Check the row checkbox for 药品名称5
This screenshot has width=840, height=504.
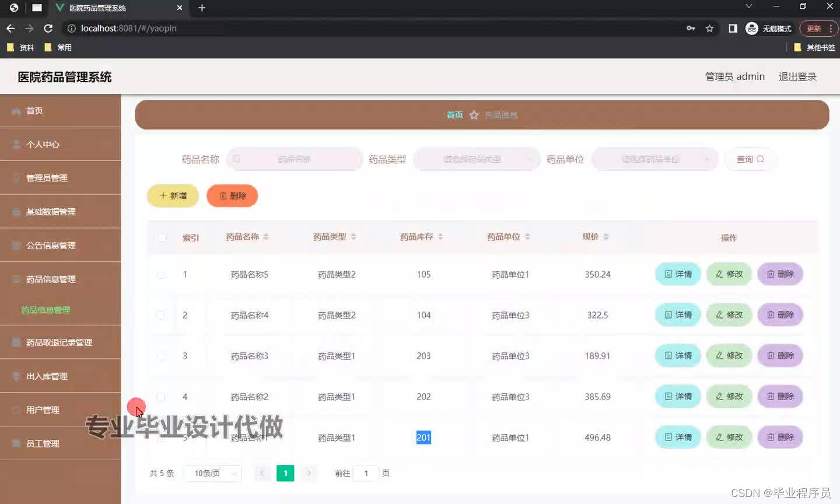pyautogui.click(x=161, y=274)
